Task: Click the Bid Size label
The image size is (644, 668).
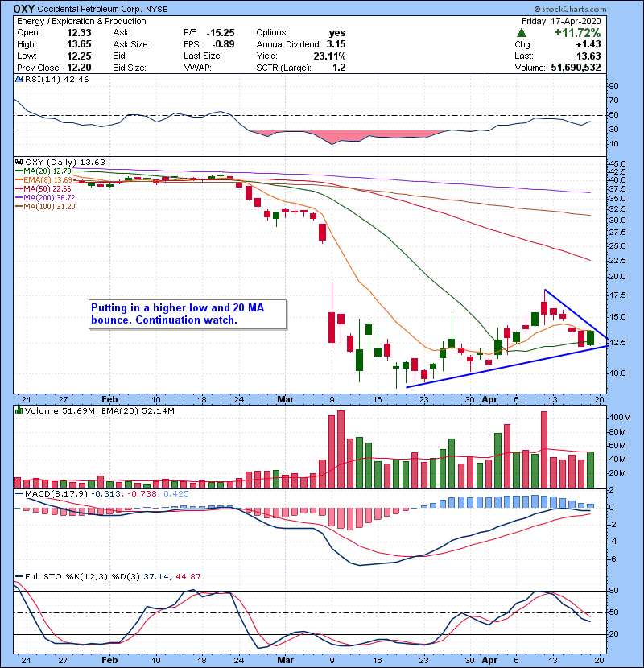Action: [x=130, y=68]
